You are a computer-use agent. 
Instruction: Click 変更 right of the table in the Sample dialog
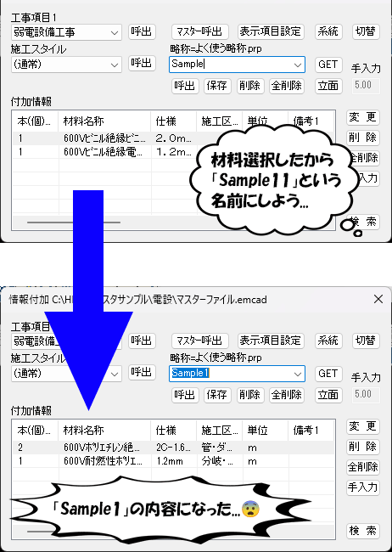click(x=363, y=117)
